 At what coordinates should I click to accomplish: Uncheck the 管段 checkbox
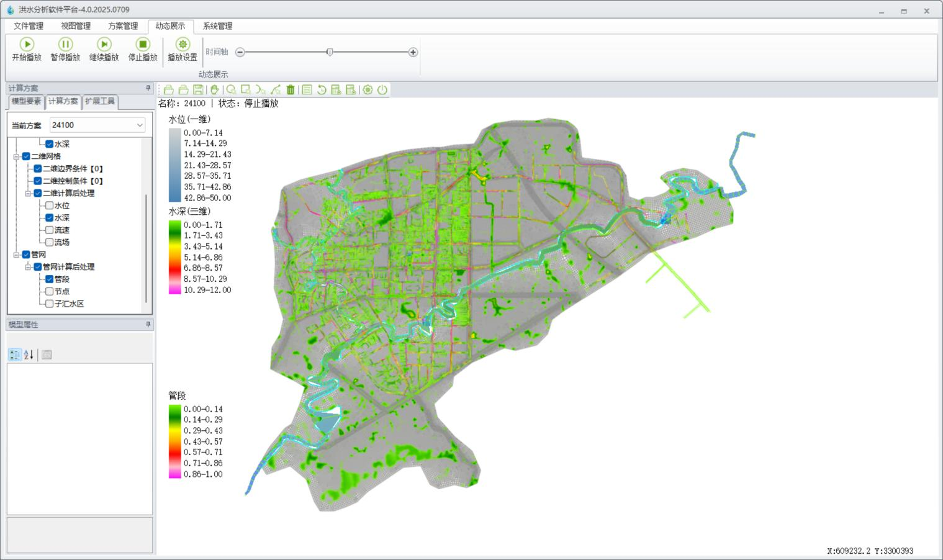(50, 279)
